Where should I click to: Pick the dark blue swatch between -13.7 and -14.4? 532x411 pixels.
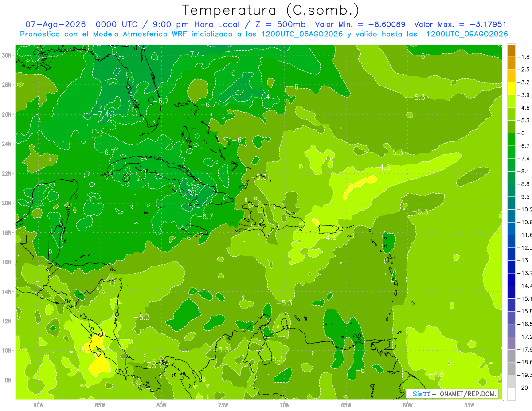pyautogui.click(x=511, y=279)
